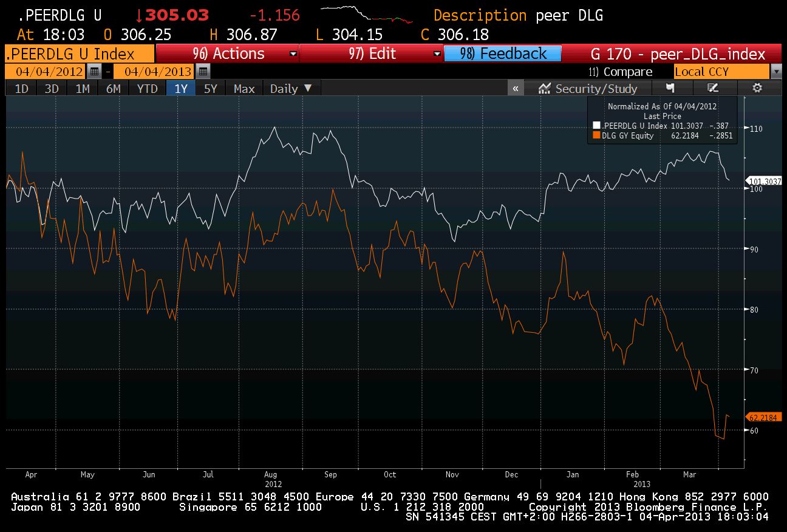Open the chart edit pencil icon
The height and width of the screenshot is (532, 787).
pyautogui.click(x=714, y=89)
